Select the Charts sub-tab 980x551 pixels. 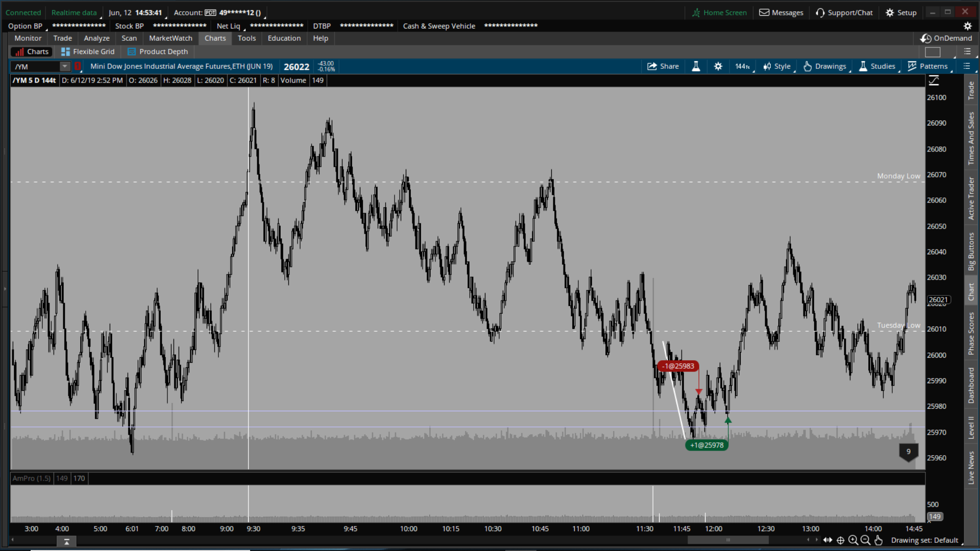32,52
